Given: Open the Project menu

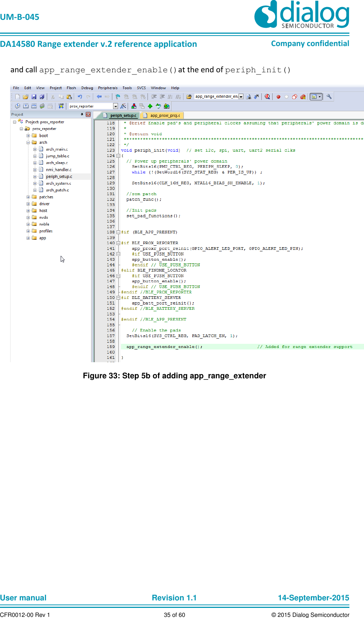Looking at the screenshot, I should click(56, 88).
